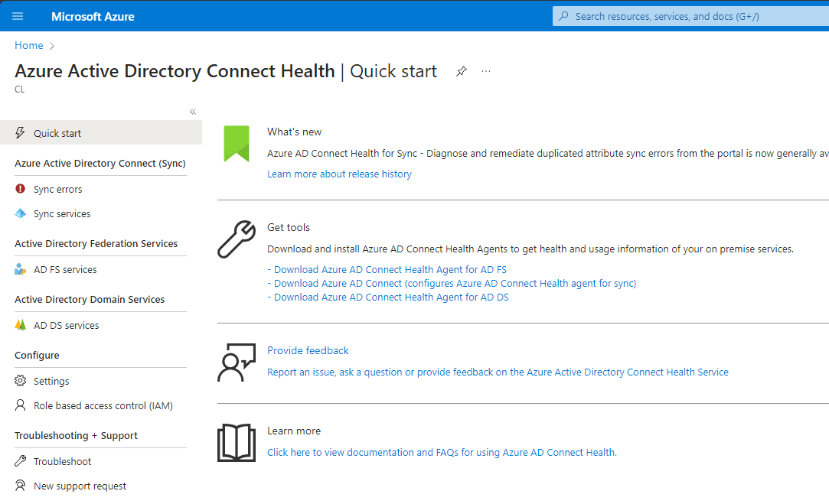Click the AD FS services icon
This screenshot has height=504, width=829.
tap(20, 269)
